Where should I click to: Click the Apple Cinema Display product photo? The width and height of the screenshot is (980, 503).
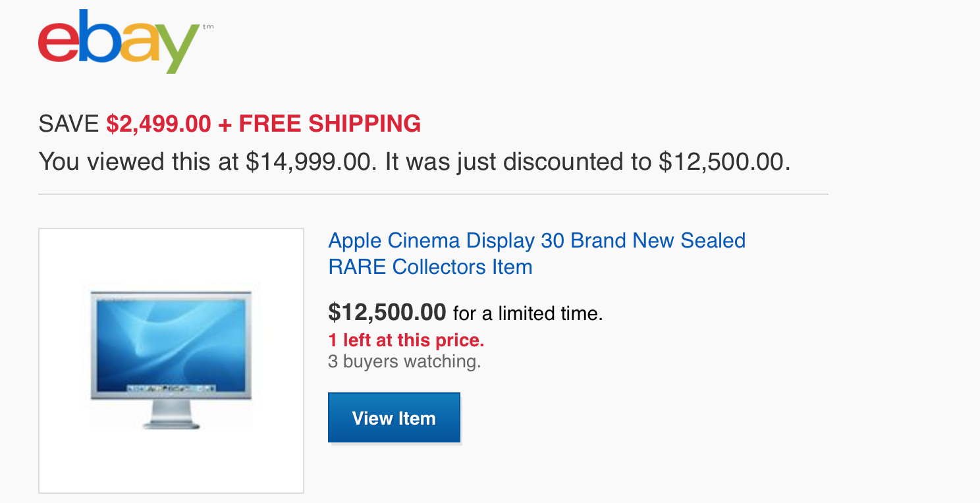click(171, 360)
